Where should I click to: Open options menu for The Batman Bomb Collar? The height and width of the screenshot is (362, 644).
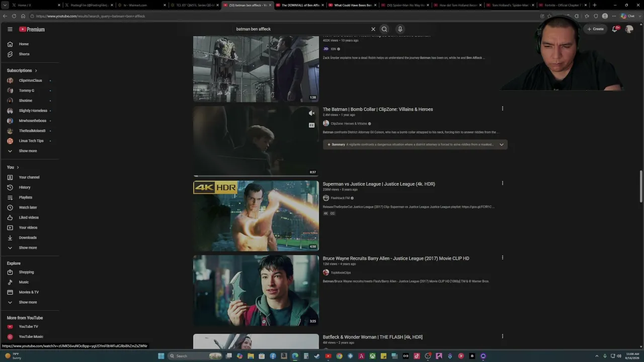click(x=502, y=109)
